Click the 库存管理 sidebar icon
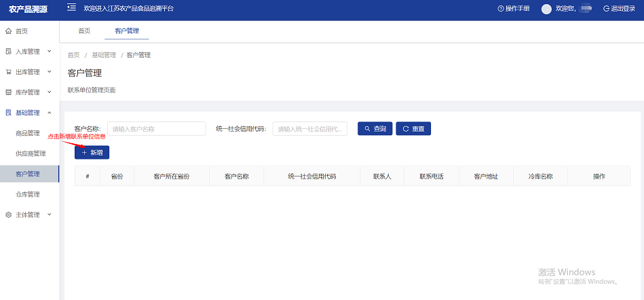644x300 pixels. click(8, 92)
